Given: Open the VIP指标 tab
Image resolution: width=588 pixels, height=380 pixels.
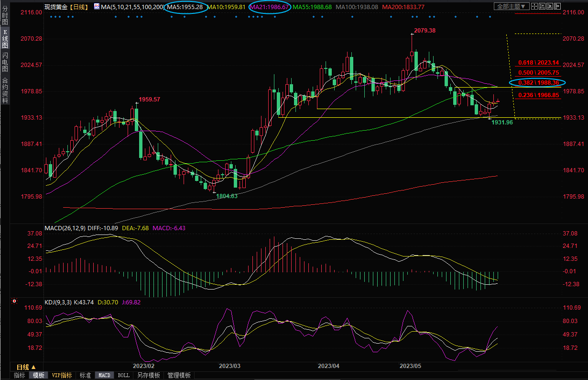Looking at the screenshot, I should pos(62,376).
